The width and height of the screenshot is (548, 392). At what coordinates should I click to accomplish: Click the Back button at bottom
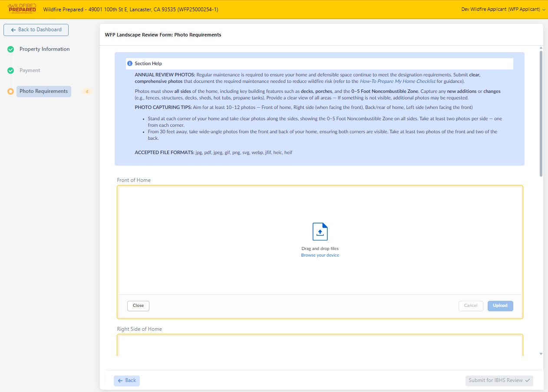click(127, 381)
